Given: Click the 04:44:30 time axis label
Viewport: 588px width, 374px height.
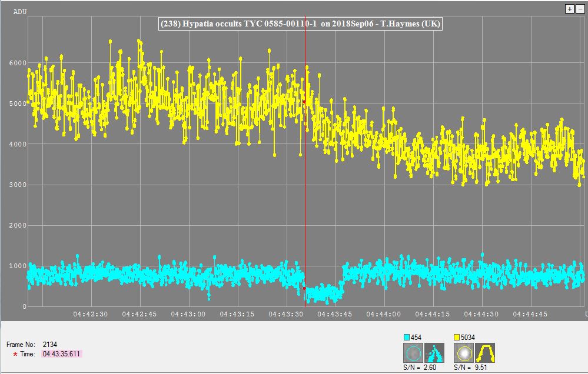Looking at the screenshot, I should (x=483, y=314).
